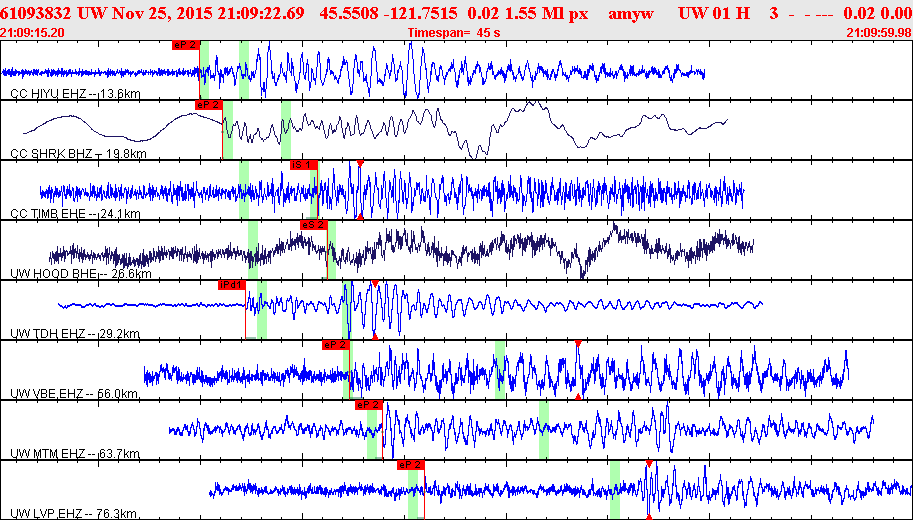Select the UW MTM EHZ station label
This screenshot has height=520, width=913.
[75, 454]
